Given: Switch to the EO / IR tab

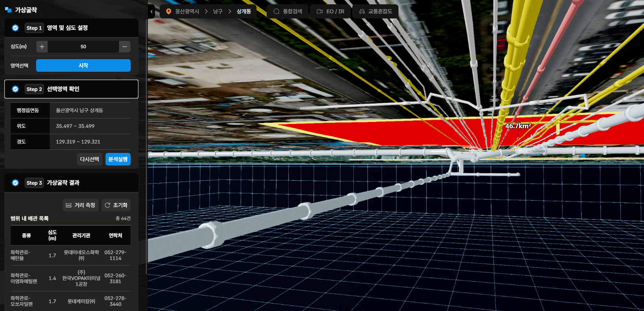Looking at the screenshot, I should coord(330,11).
